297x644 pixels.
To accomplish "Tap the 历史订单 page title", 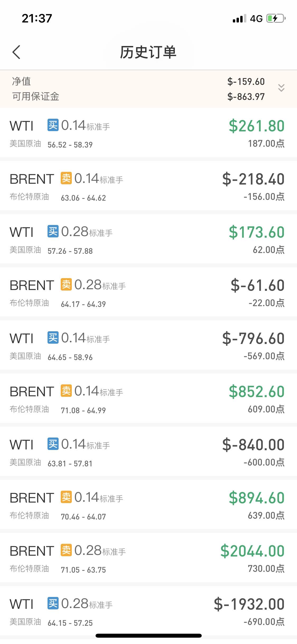I will click(x=148, y=52).
